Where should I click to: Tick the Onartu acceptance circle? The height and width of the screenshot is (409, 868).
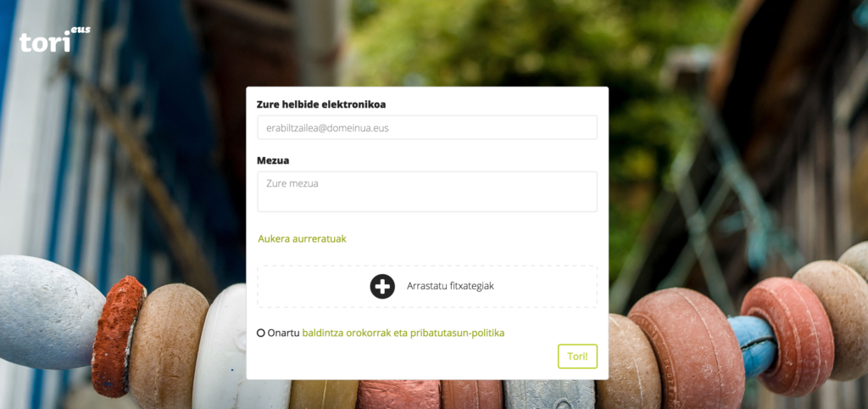[x=261, y=333]
